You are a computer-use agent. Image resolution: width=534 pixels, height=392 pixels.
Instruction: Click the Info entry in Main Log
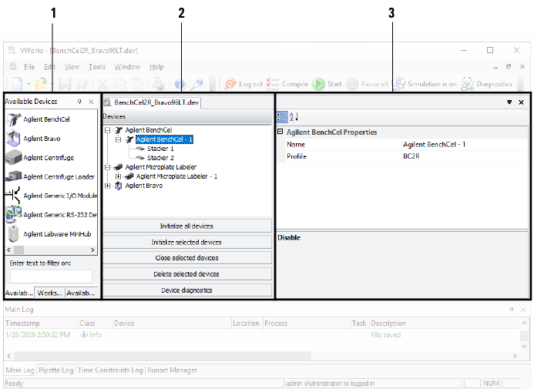pos(91,335)
